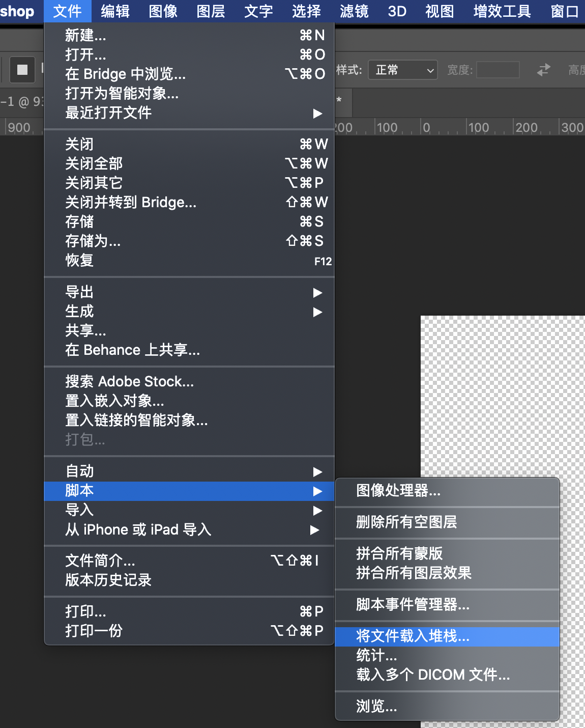Select 删除所有空图层 in the submenu

(406, 522)
